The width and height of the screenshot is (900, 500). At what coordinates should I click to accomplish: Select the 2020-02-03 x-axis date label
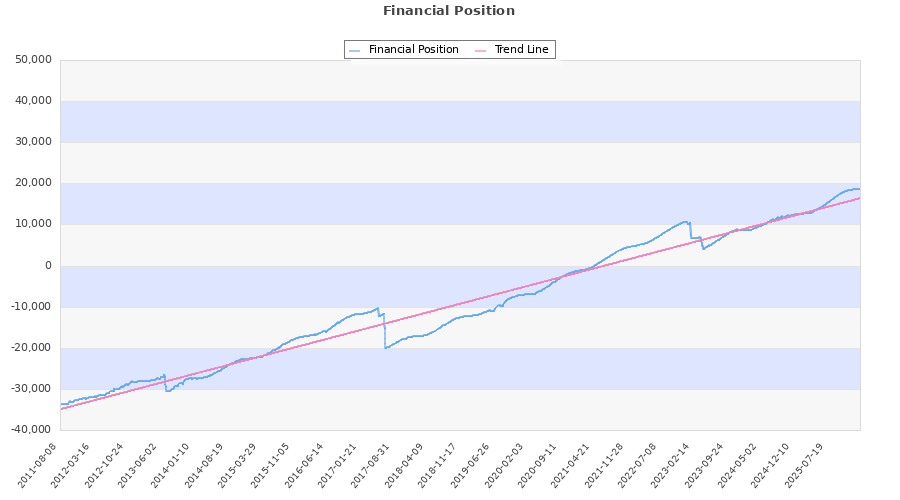pyautogui.click(x=504, y=462)
